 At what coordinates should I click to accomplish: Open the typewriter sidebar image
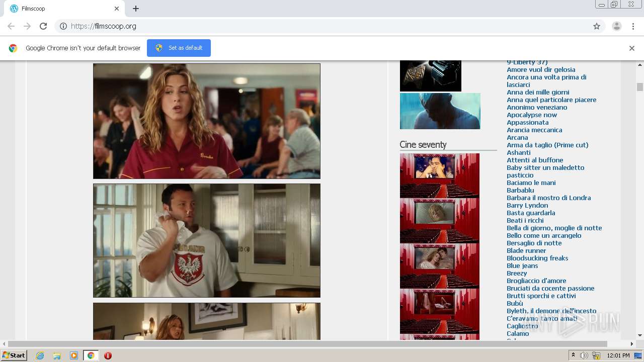[431, 76]
